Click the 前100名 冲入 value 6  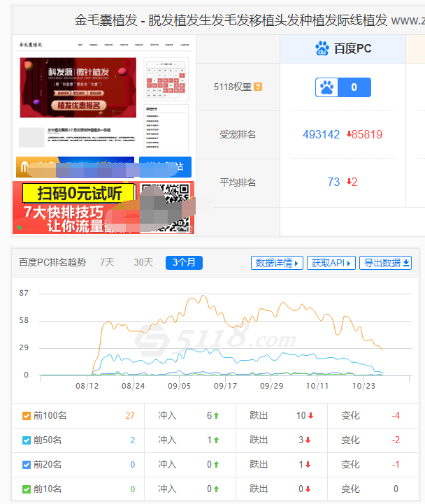pyautogui.click(x=209, y=416)
